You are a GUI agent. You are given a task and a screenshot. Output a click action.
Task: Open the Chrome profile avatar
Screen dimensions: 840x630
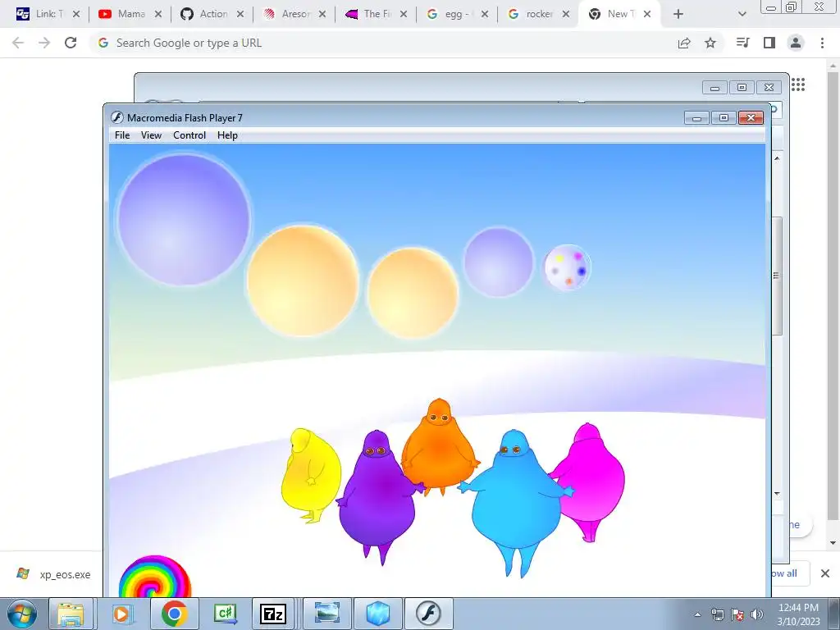pyautogui.click(x=796, y=43)
